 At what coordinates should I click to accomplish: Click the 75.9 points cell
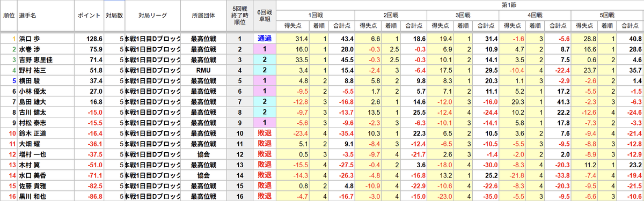pos(89,49)
